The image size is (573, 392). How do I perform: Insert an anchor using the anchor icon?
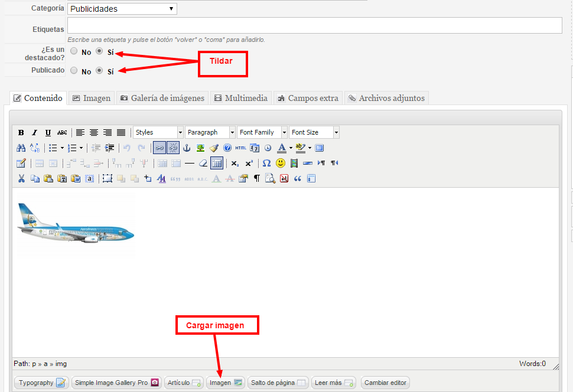click(187, 148)
